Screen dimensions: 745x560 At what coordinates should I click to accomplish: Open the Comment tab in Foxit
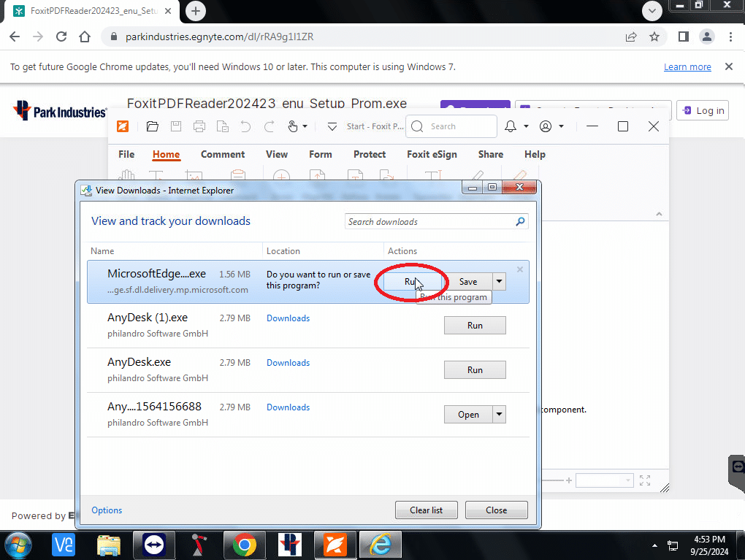point(223,154)
